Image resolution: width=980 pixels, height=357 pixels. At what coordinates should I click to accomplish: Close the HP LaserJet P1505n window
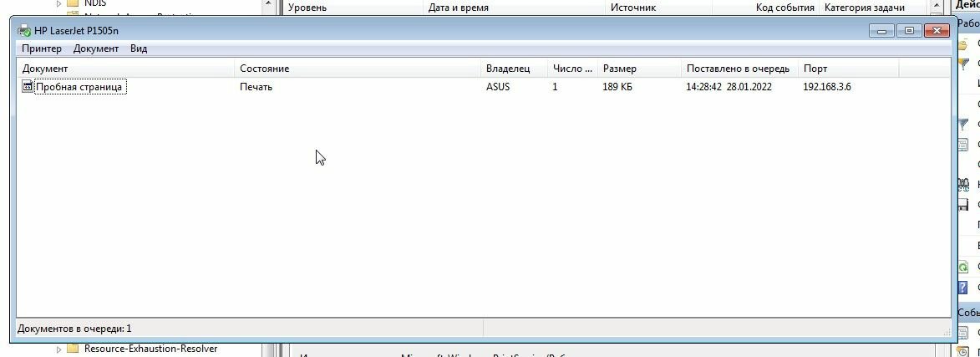pyautogui.click(x=937, y=31)
